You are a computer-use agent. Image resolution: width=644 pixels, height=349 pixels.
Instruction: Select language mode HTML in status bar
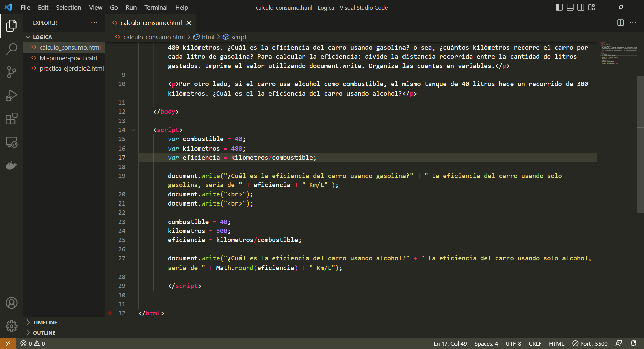point(556,343)
